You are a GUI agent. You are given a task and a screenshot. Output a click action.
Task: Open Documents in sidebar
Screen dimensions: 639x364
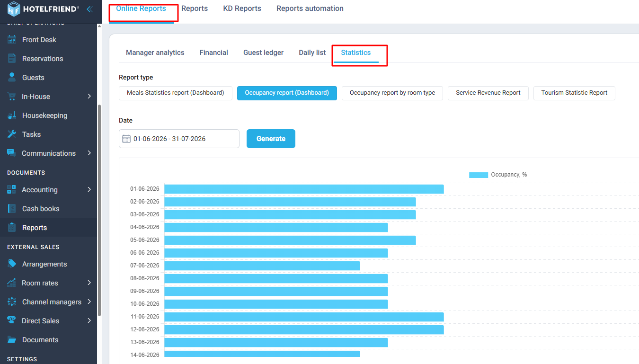coord(40,340)
